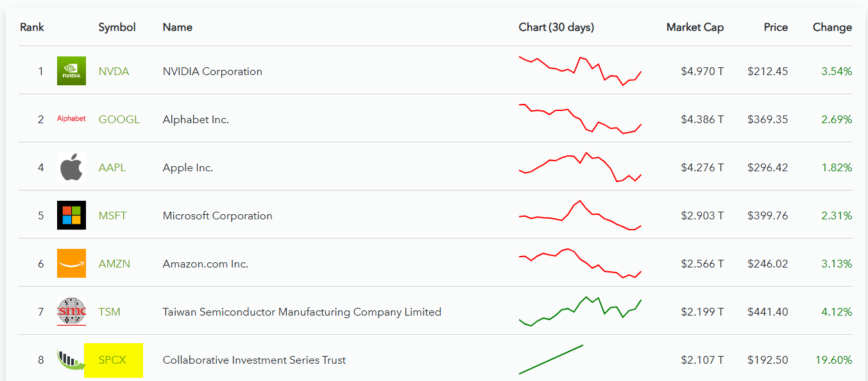This screenshot has height=381, width=868.
Task: View the green TSM 30-day chart
Action: (x=580, y=312)
